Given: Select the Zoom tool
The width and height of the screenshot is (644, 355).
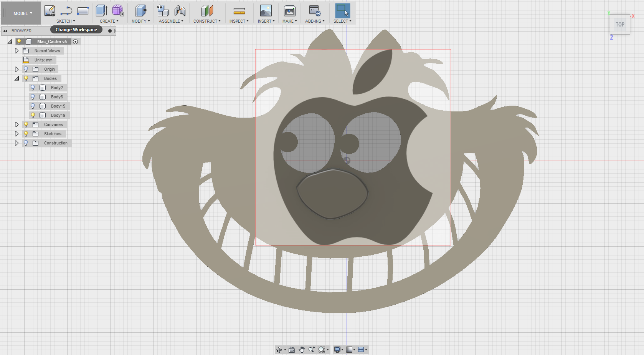Looking at the screenshot, I should point(311,349).
